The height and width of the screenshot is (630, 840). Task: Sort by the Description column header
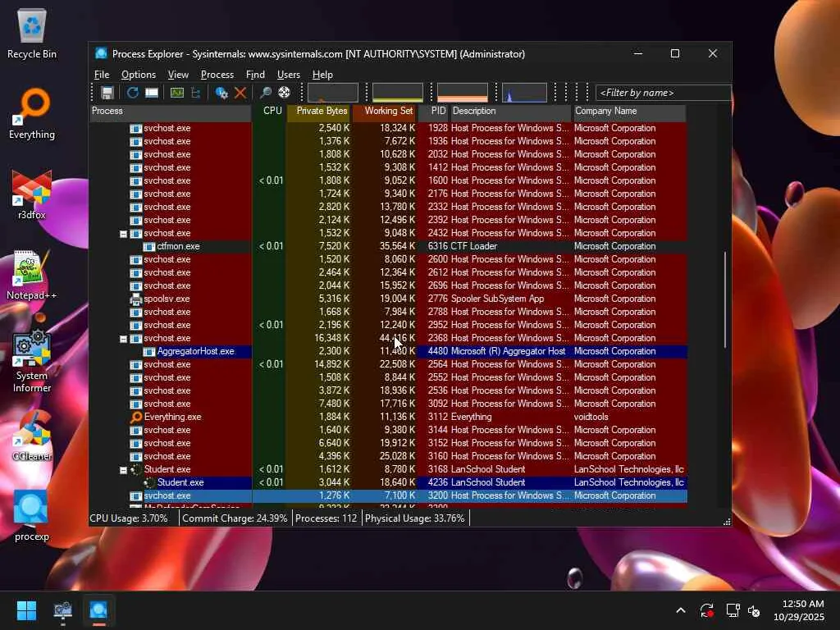click(x=510, y=112)
